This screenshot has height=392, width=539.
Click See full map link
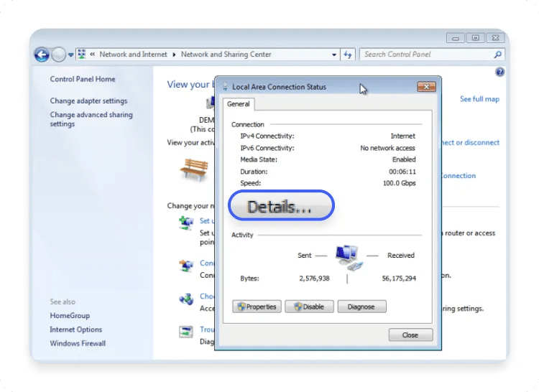[479, 99]
